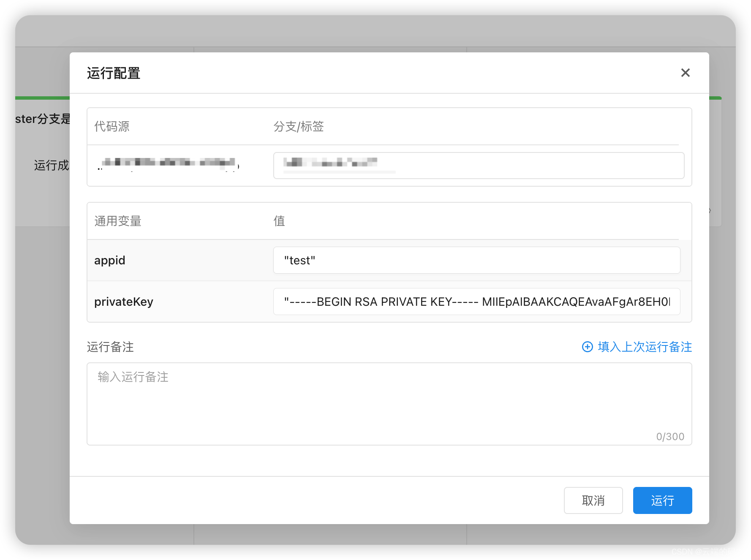Click the plus-circle icon beside 填入上次运行备注
751x560 pixels.
(x=587, y=347)
